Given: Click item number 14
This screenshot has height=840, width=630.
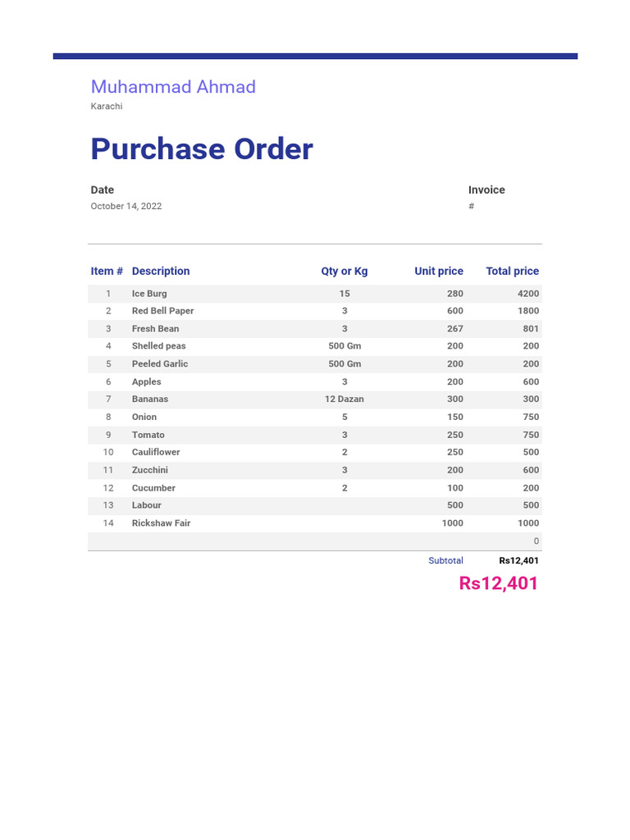Looking at the screenshot, I should click(x=108, y=523).
